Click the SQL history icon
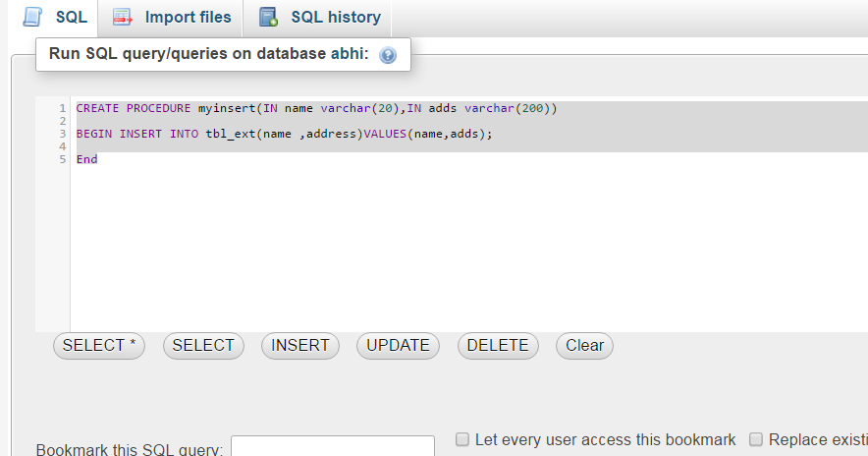The image size is (868, 456). click(268, 18)
